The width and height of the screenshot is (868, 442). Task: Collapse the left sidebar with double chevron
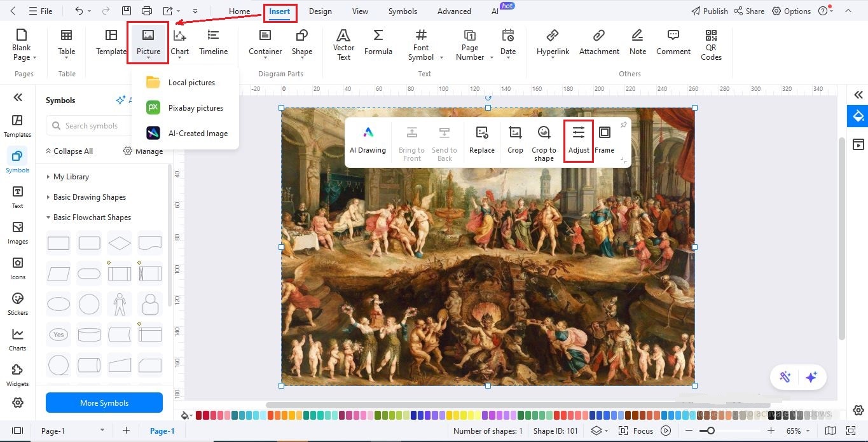tap(18, 97)
